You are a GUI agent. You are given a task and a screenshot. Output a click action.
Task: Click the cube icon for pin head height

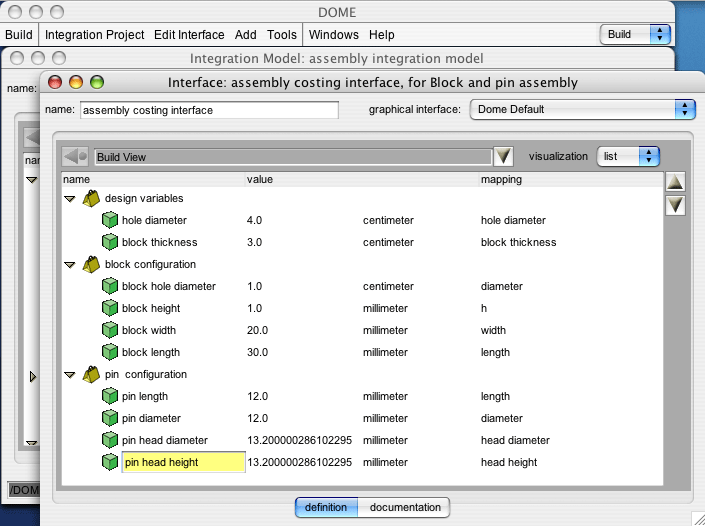110,462
